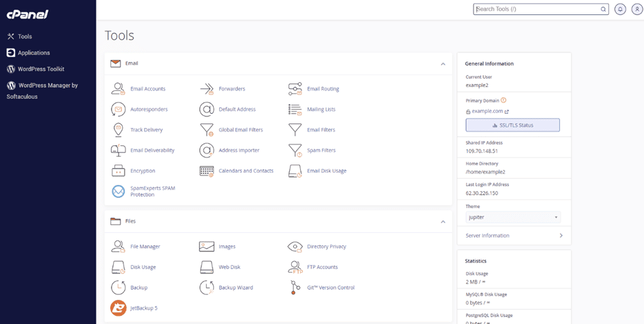Open the Backup clock icon
644x324 pixels.
[118, 288]
